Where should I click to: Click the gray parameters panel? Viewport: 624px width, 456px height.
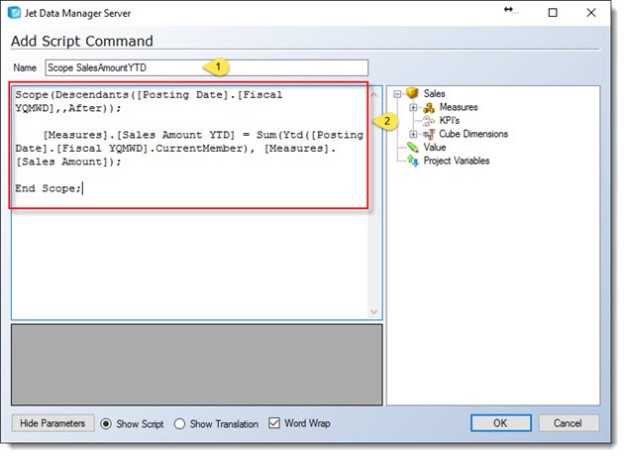tap(197, 365)
